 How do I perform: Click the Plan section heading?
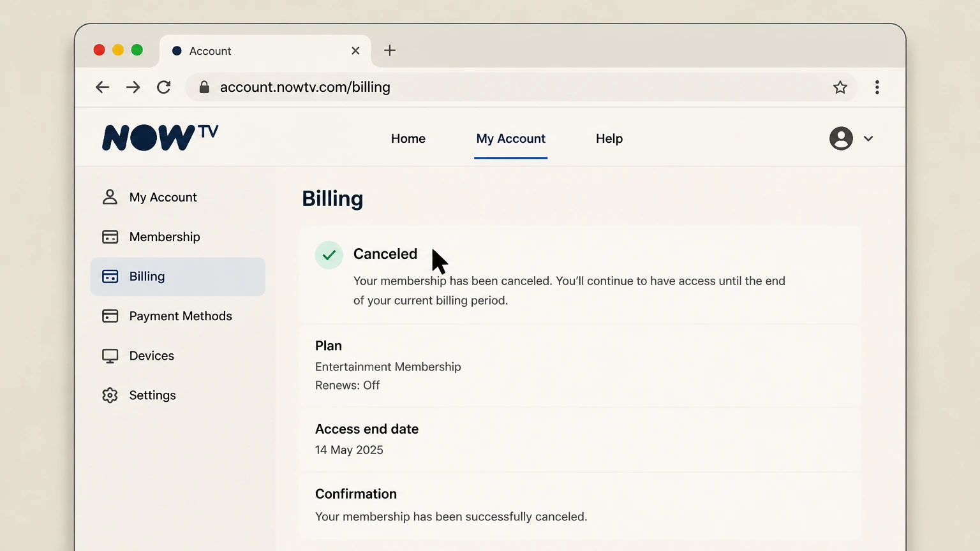click(329, 346)
